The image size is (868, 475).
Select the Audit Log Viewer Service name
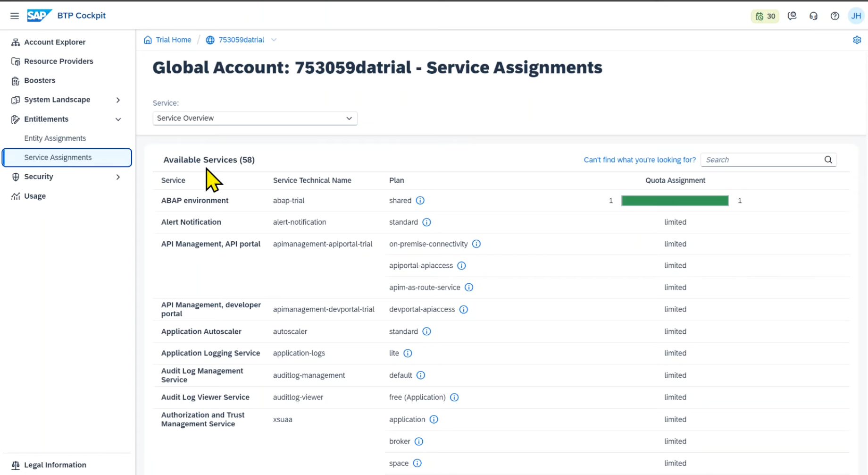click(205, 398)
